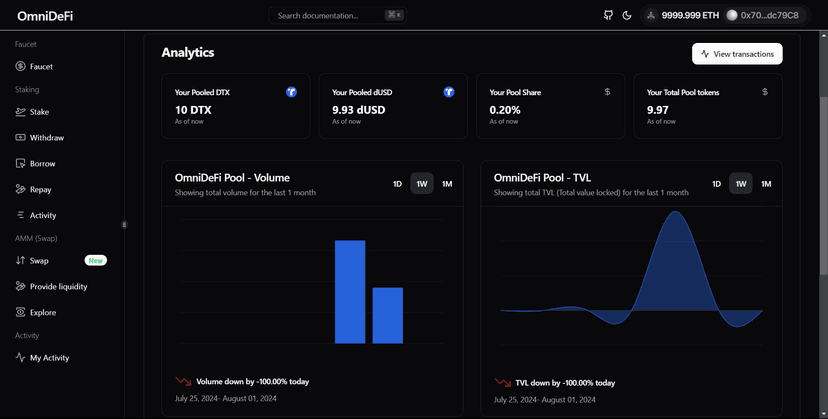Go to Stake page
This screenshot has width=828, height=419.
click(39, 112)
